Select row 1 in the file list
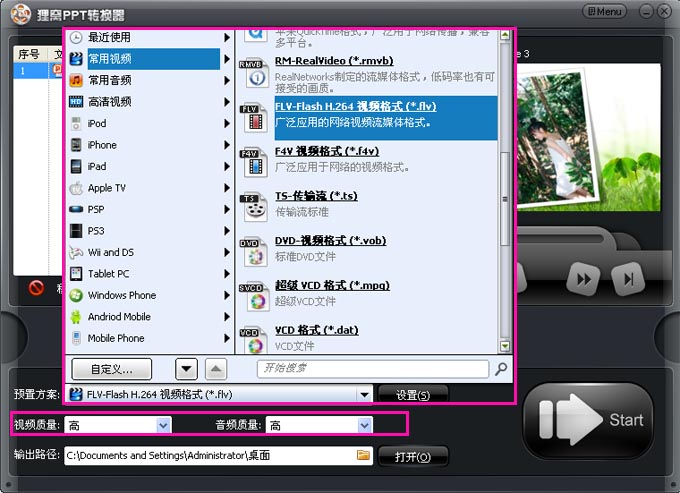 [38, 71]
